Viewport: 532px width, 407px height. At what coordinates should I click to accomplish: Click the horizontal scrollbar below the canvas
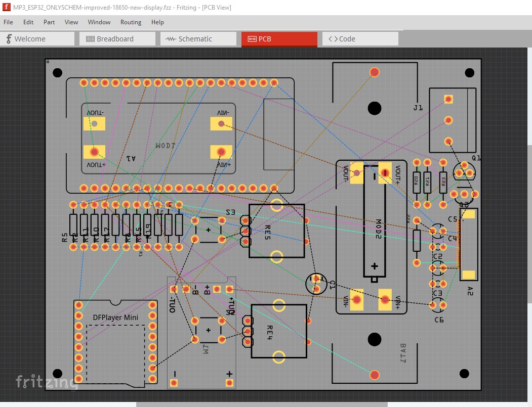pos(262,404)
